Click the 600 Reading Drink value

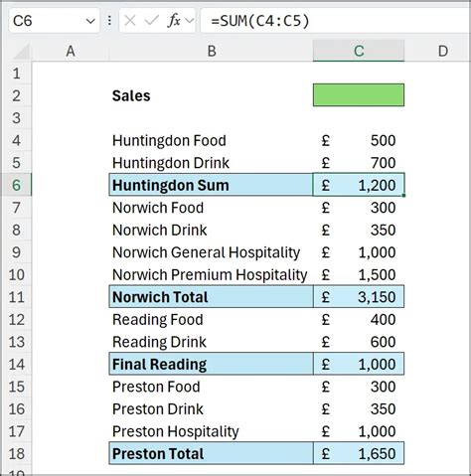(359, 342)
